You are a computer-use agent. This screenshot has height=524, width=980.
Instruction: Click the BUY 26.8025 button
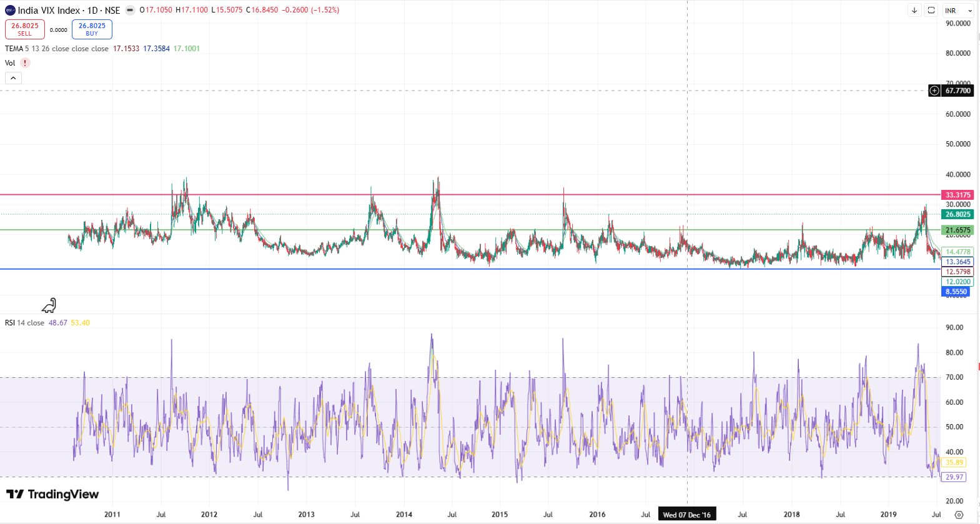coord(92,29)
